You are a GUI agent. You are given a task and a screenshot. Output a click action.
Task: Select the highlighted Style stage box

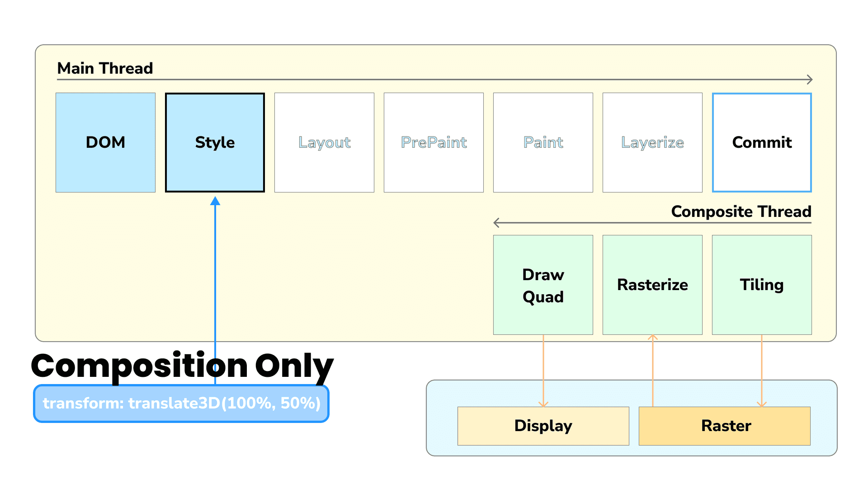(x=215, y=142)
